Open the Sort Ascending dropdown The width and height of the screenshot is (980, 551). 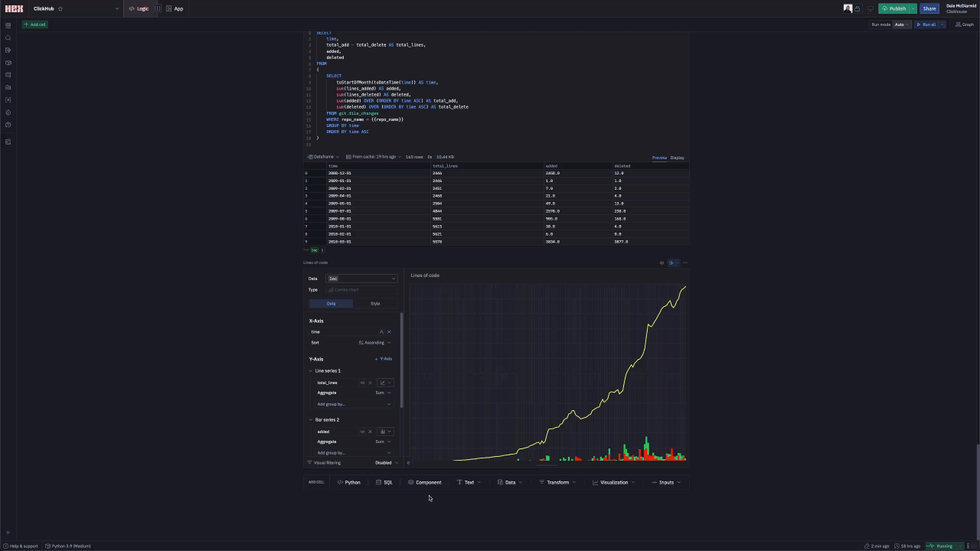[375, 343]
